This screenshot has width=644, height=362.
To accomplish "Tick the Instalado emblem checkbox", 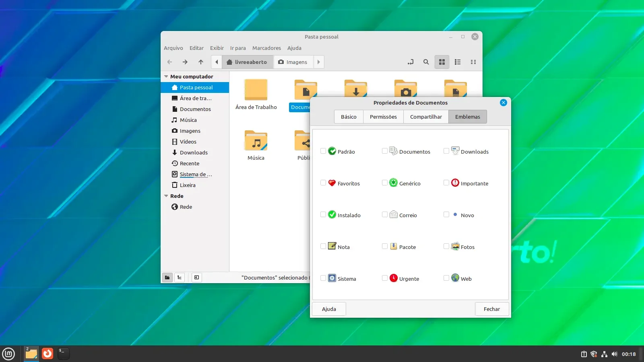I will click(323, 214).
